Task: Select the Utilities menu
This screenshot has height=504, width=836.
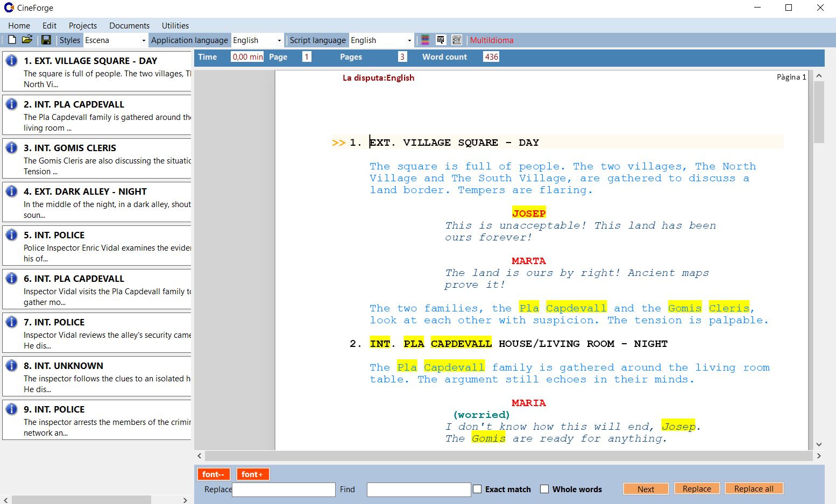Action: pos(175,25)
